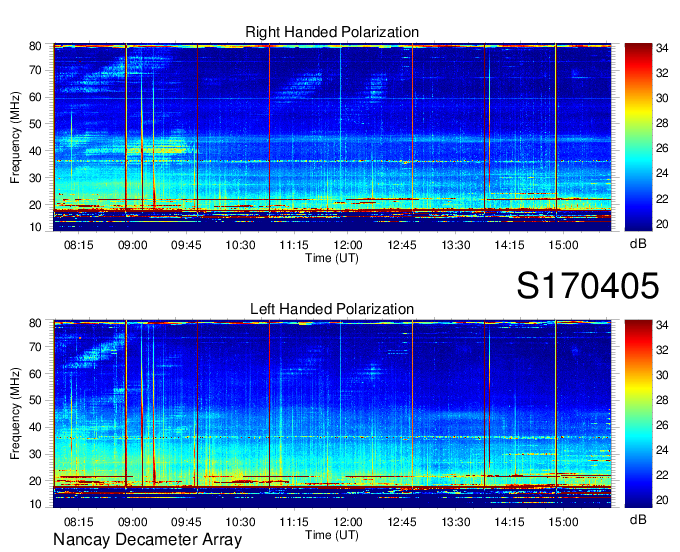Screen dimensions: 680x552
Task: Click the 10:30 tick label on the top plot
Action: point(240,245)
